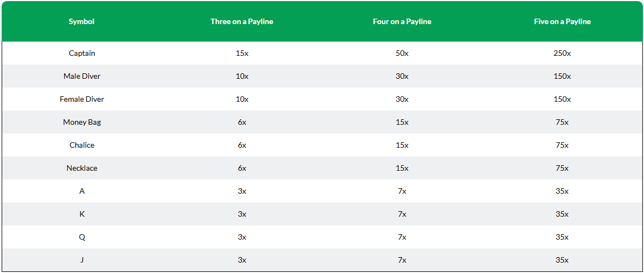This screenshot has width=644, height=273.
Task: Click the Female Diver row label
Action: pos(82,99)
